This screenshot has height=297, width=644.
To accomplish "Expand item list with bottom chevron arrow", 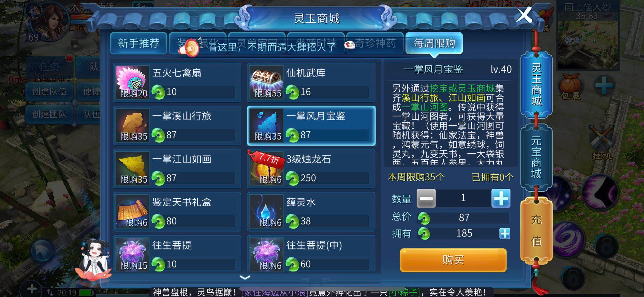I will coord(245,277).
